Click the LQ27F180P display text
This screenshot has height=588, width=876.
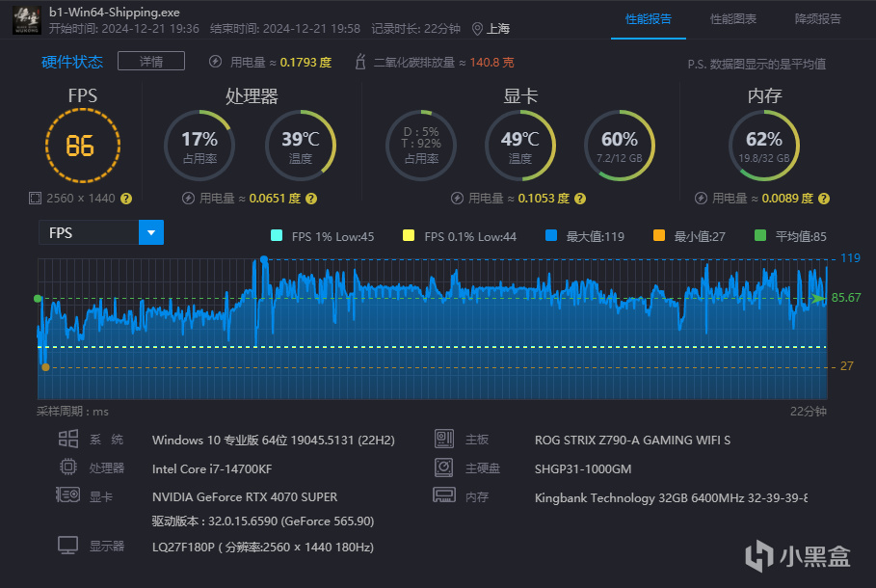[262, 548]
